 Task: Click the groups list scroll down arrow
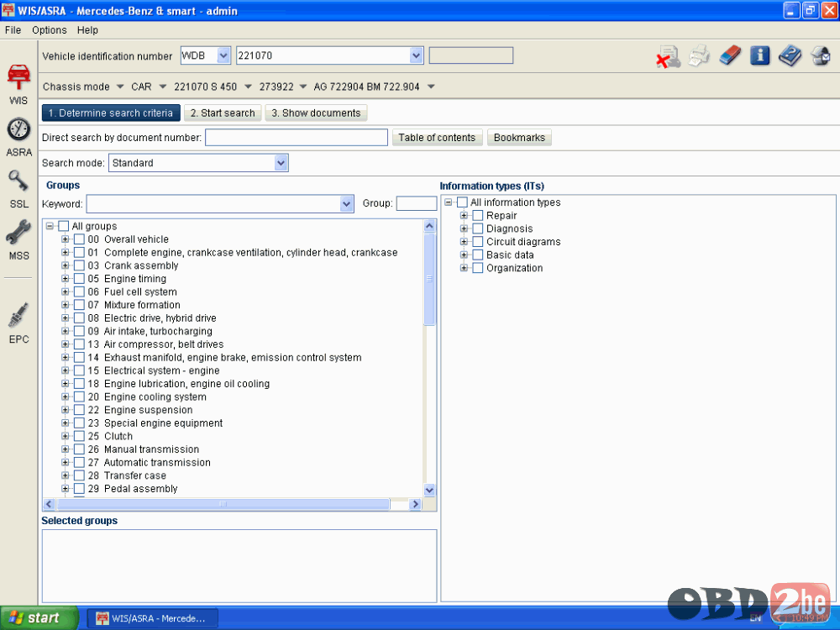(429, 490)
